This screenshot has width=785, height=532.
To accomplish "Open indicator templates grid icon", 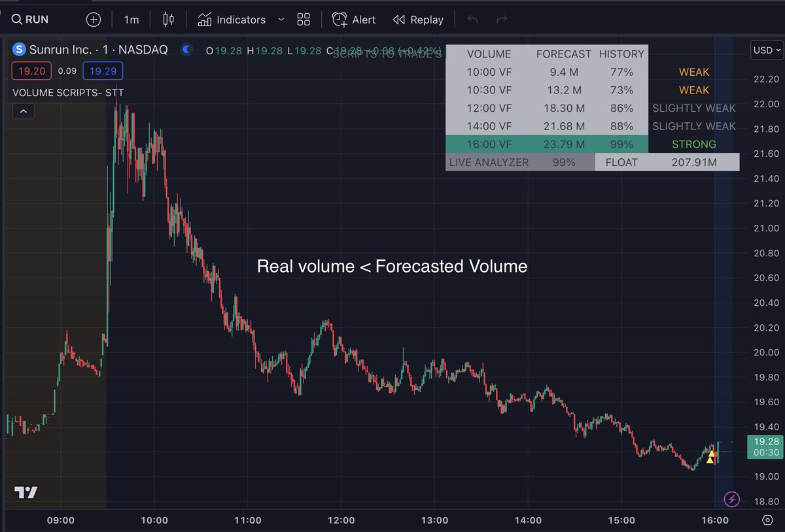I will [x=304, y=20].
